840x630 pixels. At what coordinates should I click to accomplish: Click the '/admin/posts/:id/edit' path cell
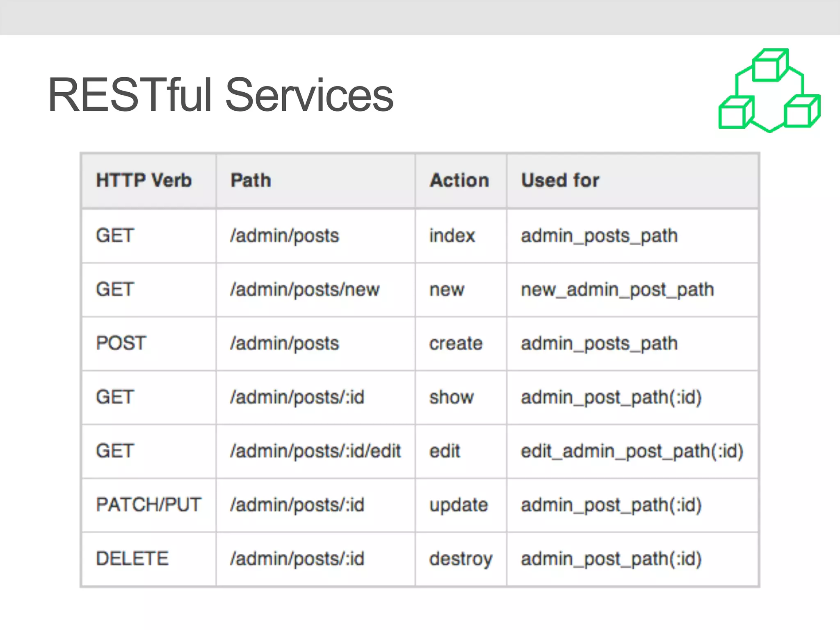tap(315, 451)
